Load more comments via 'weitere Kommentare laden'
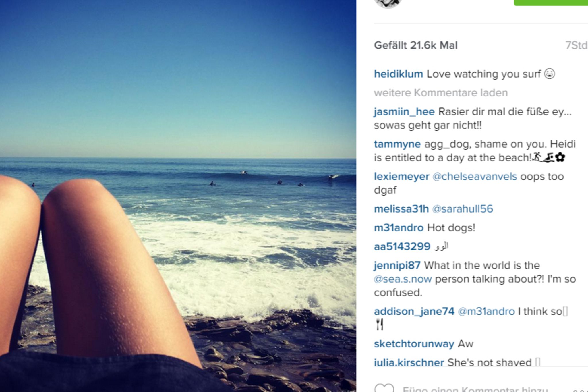This screenshot has height=392, width=588. pos(441,93)
